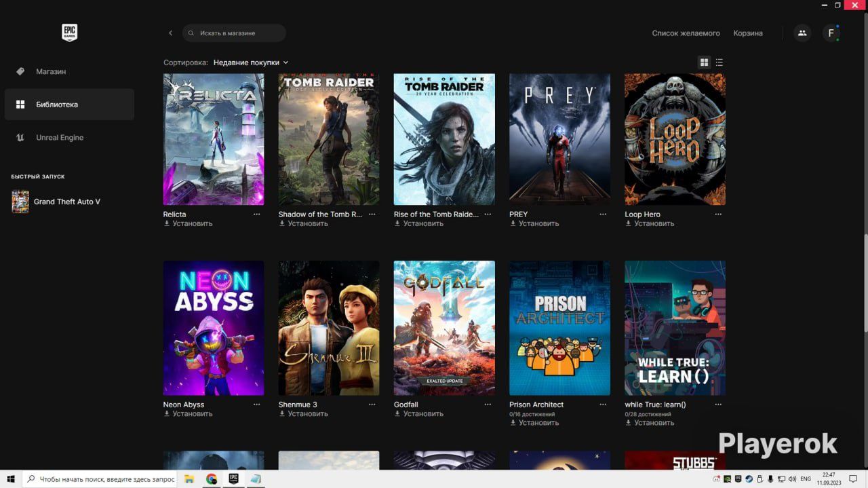Open the three-dot menu for while True: learn()
The height and width of the screenshot is (488, 868).
718,404
